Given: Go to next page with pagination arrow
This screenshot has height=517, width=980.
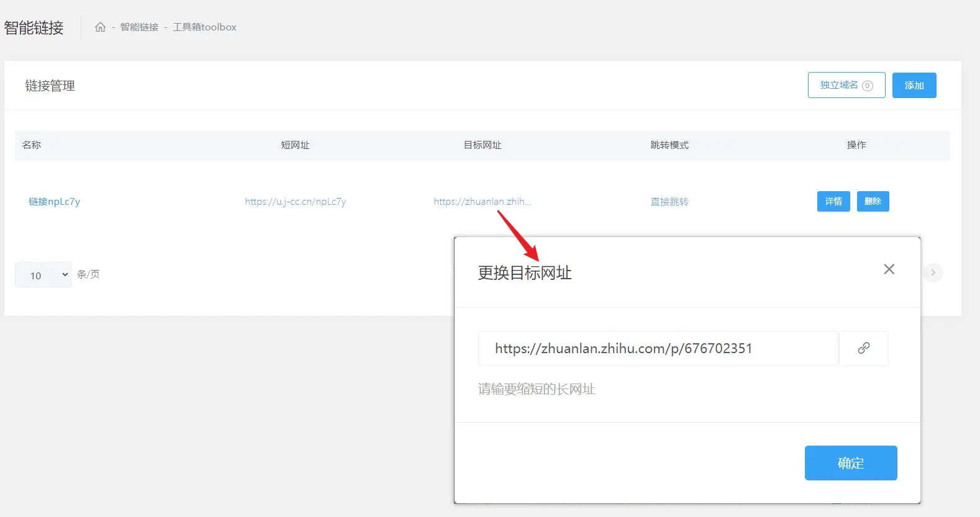Looking at the screenshot, I should click(x=933, y=272).
